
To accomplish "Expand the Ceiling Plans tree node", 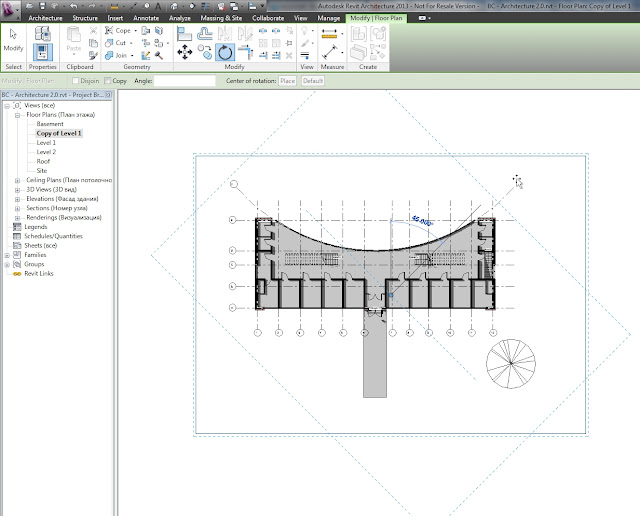I will coord(17,179).
